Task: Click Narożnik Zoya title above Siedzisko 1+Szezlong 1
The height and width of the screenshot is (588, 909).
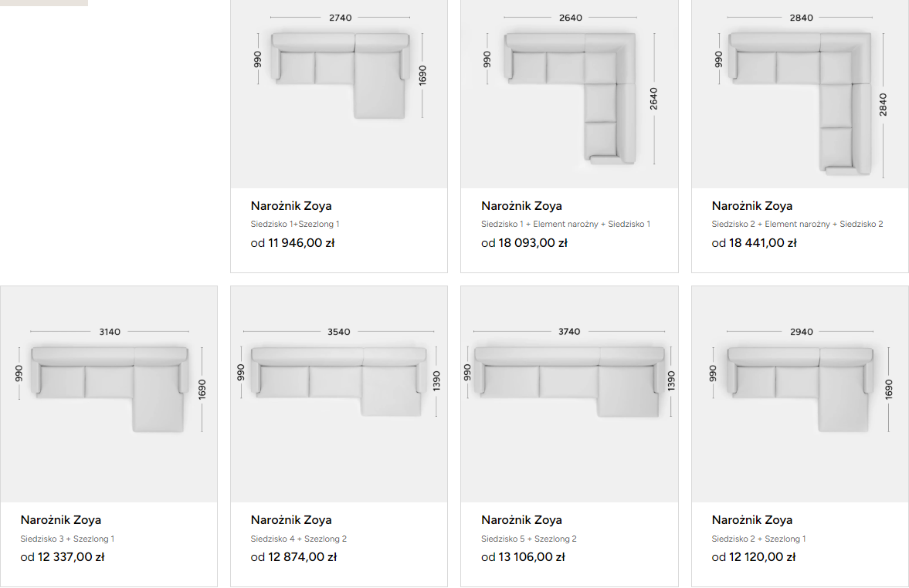Action: (291, 206)
